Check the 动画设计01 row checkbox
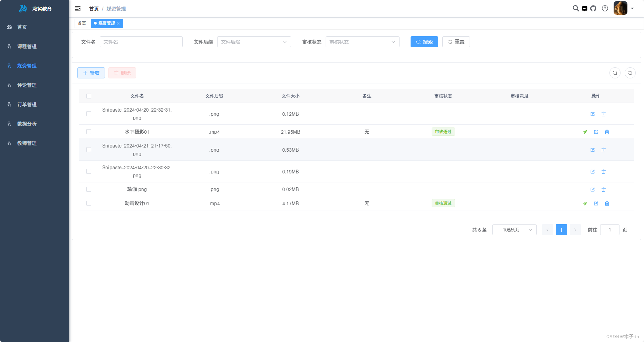Screen dimensions: 644x342 [x=89, y=203]
